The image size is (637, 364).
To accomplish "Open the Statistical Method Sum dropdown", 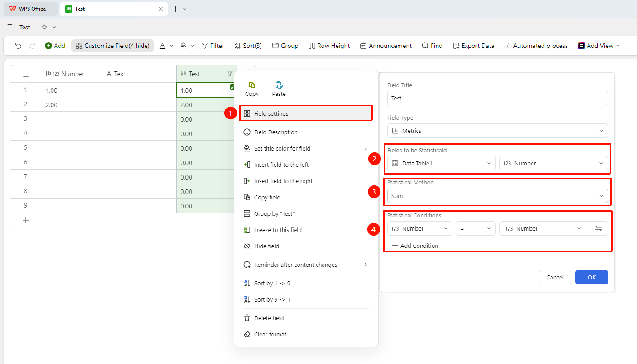I will (497, 196).
